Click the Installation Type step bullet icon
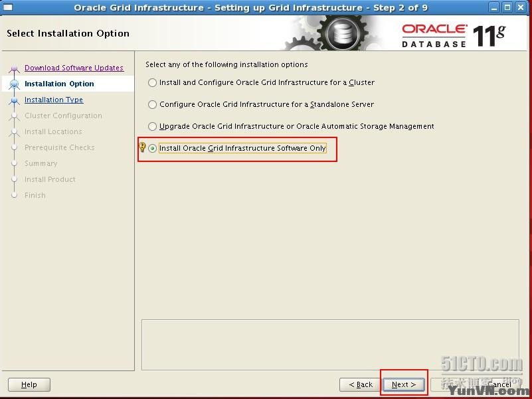The width and height of the screenshot is (532, 399). point(14,100)
